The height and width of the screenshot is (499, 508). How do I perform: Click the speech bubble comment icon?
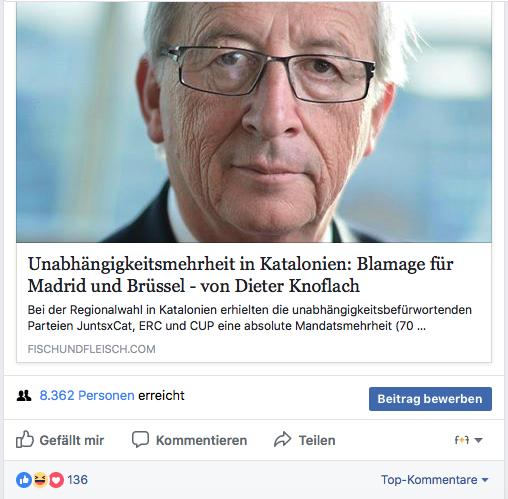(x=140, y=439)
